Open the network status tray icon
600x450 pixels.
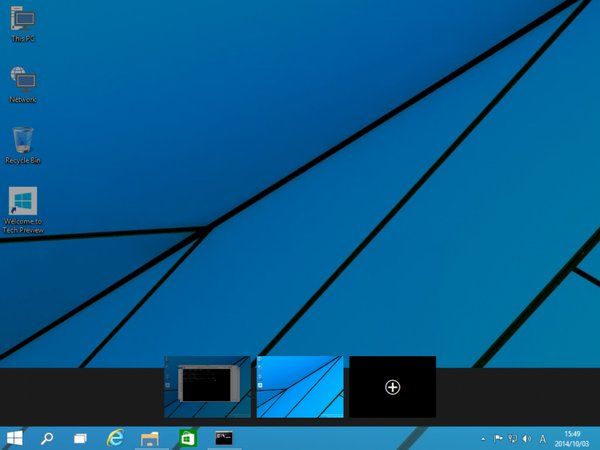(512, 439)
